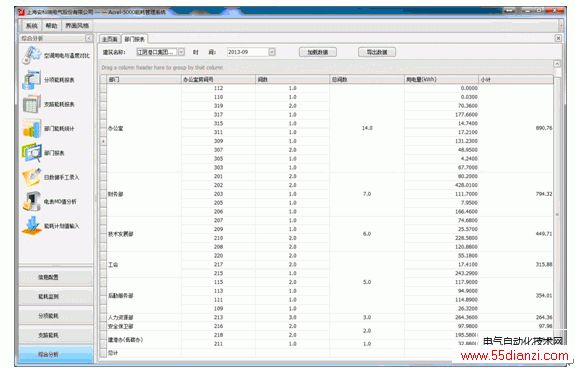The image size is (575, 368).
Task: Open the 能耗监测 navigation group
Action: pos(56,296)
